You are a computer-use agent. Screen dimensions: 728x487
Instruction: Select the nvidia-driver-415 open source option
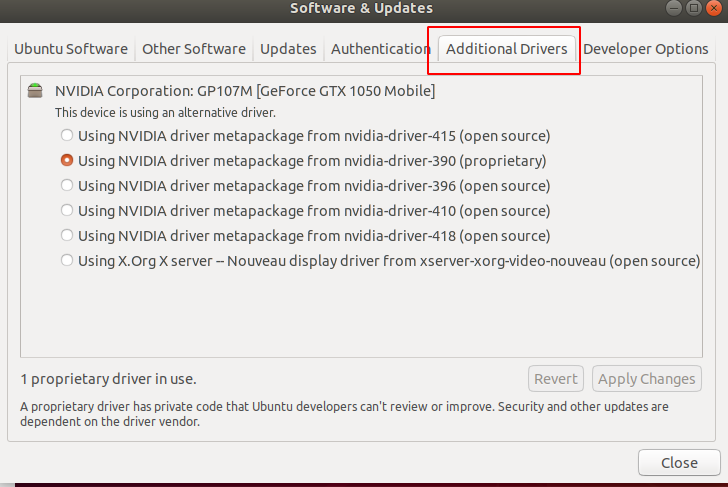(x=67, y=135)
